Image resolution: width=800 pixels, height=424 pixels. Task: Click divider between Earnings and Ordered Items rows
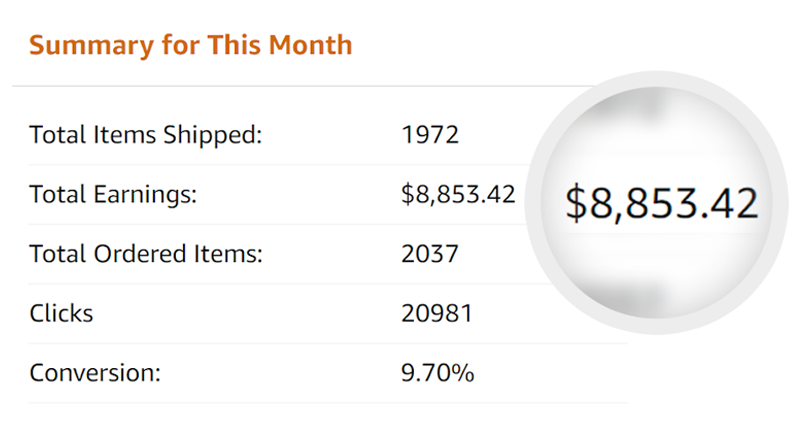coord(280,224)
